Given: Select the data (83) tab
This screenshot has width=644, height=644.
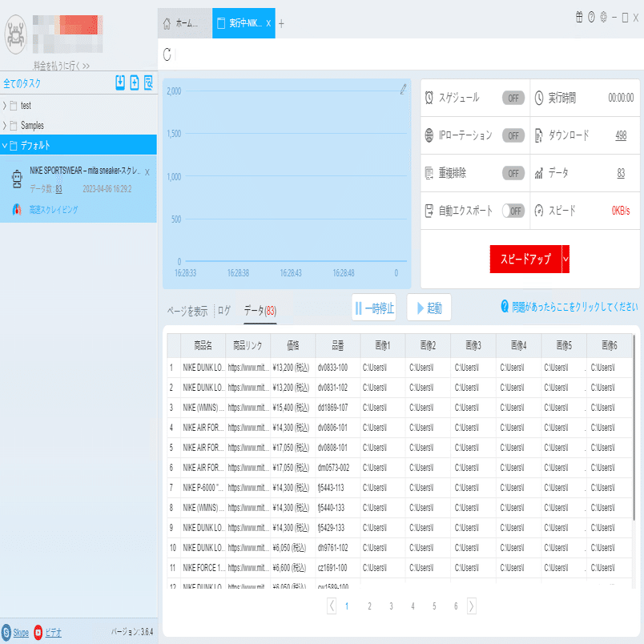Looking at the screenshot, I should [x=260, y=311].
